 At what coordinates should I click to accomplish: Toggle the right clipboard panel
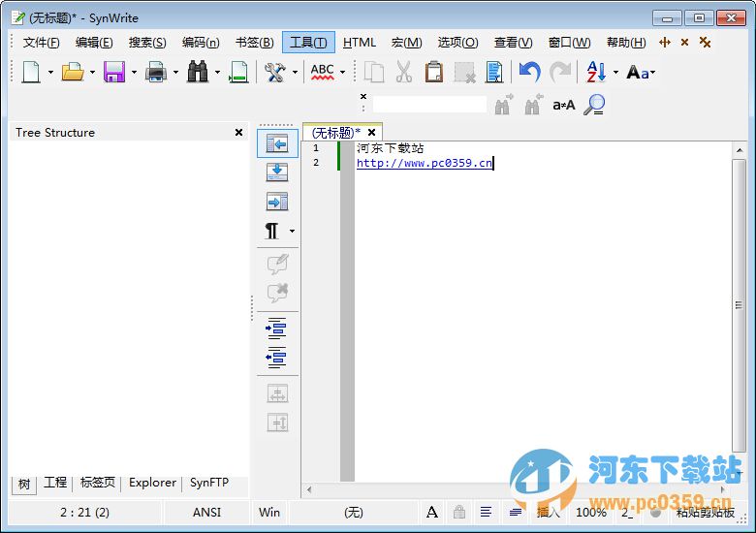point(277,202)
